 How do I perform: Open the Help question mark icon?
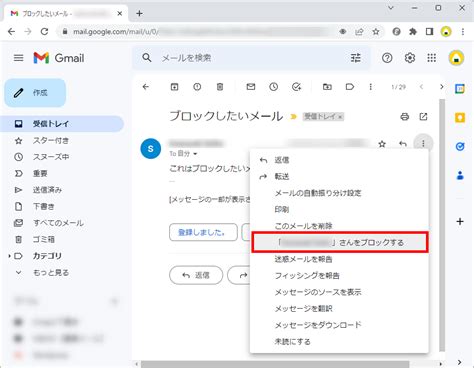[x=387, y=58]
